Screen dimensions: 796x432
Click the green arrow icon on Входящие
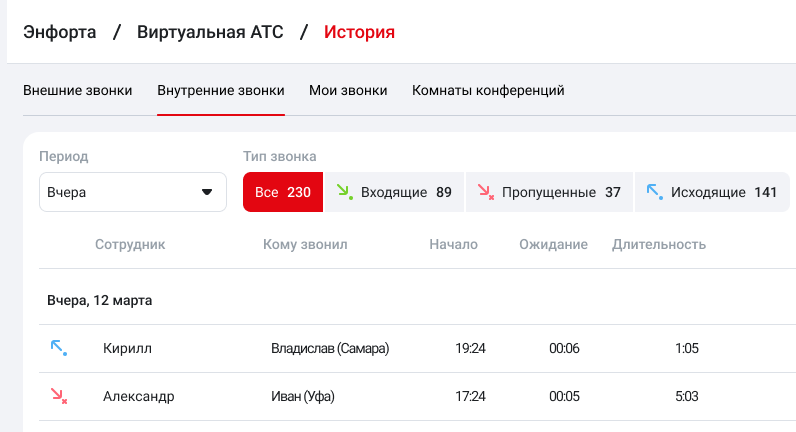(x=344, y=192)
